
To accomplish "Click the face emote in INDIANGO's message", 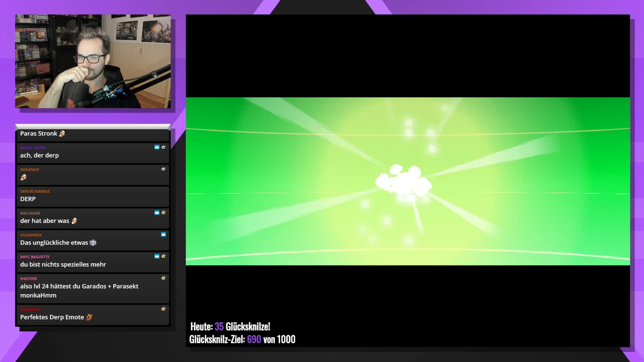I will pos(23,177).
